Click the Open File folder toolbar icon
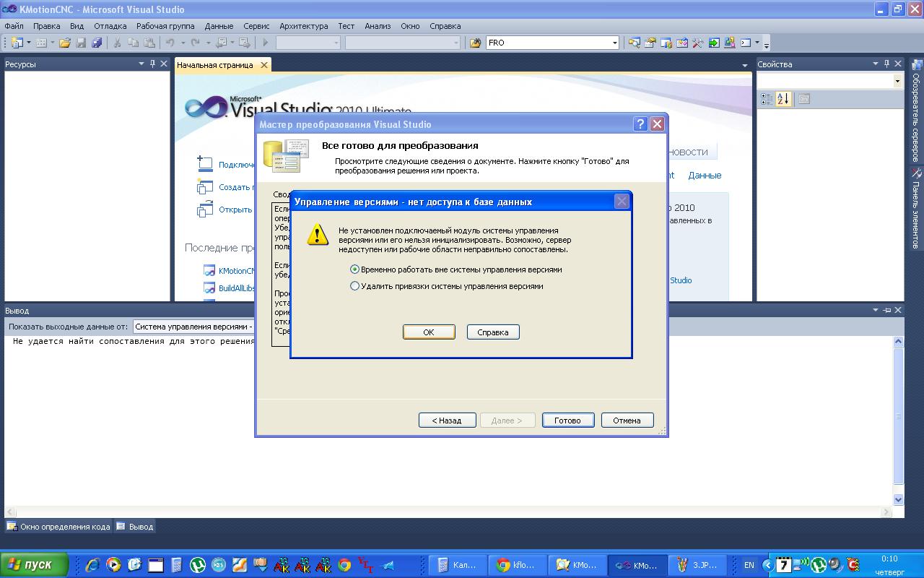This screenshot has height=578, width=924. point(65,43)
